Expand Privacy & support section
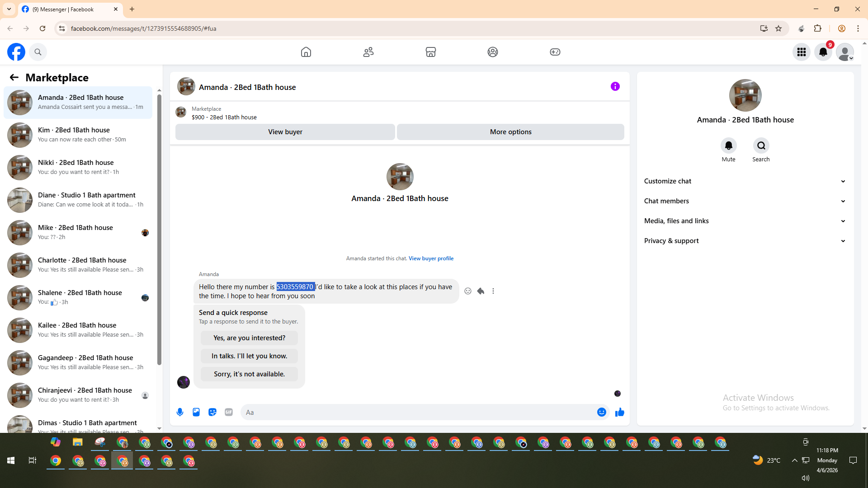 745,241
